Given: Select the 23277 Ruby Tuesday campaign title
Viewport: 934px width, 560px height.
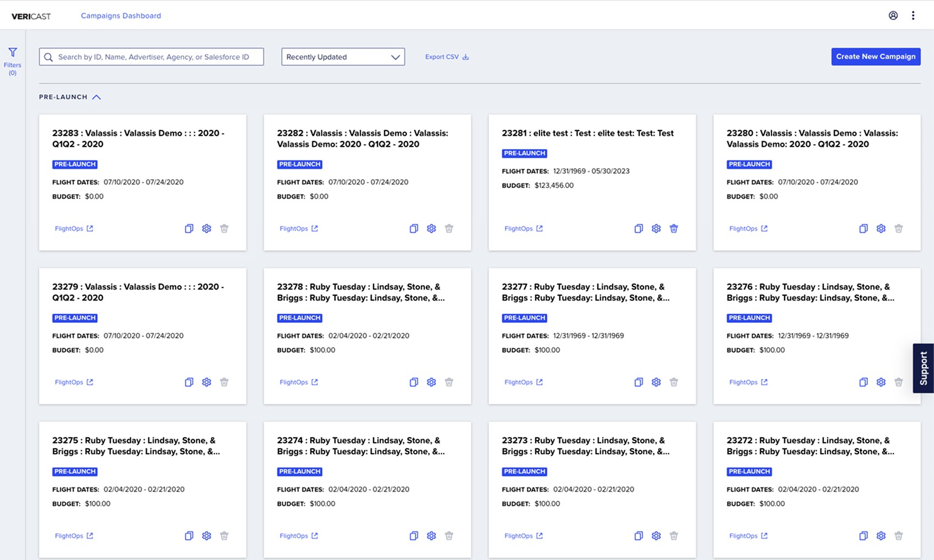Looking at the screenshot, I should click(586, 292).
